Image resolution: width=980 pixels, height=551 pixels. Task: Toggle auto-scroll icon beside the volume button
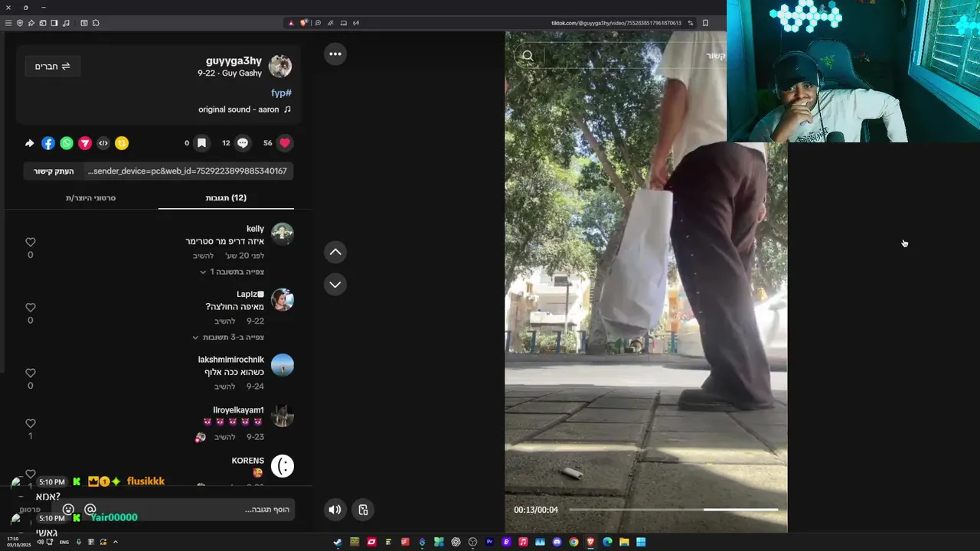pyautogui.click(x=363, y=510)
